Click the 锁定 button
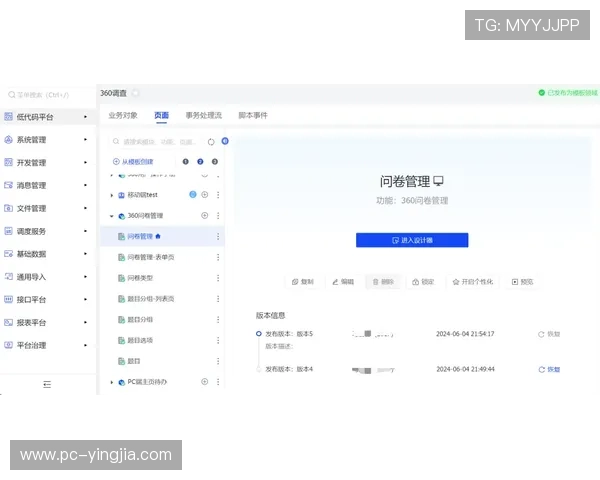The image size is (600, 480). point(423,282)
